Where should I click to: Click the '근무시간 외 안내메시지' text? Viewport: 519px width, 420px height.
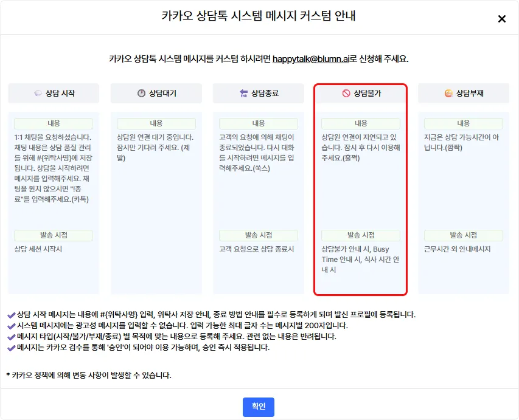[457, 249]
